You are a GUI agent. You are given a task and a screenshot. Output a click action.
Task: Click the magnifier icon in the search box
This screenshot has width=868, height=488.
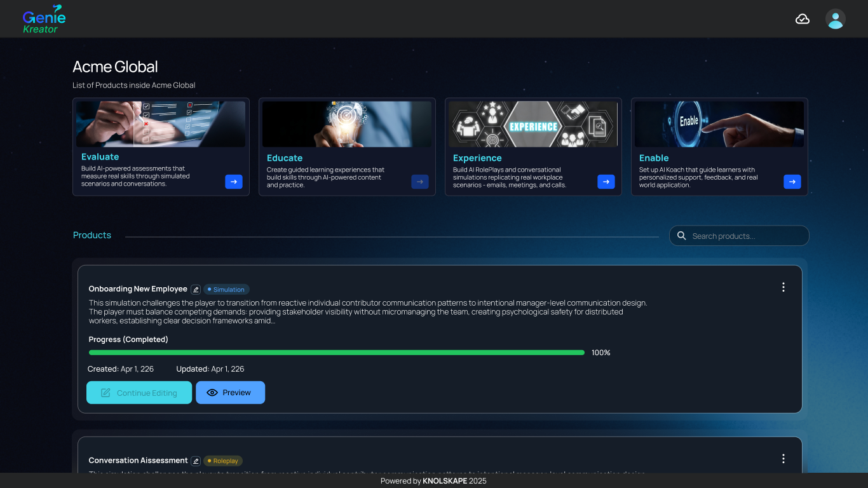[682, 236]
